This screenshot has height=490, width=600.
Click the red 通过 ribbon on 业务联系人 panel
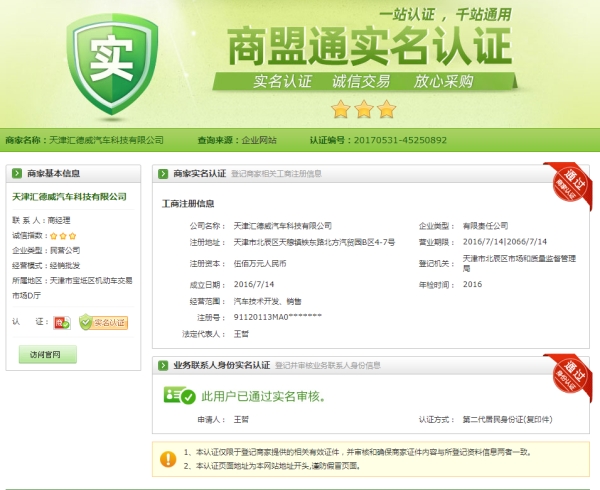point(570,373)
